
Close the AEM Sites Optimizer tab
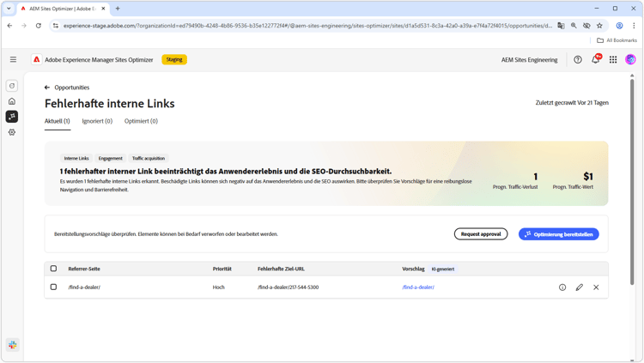[103, 9]
